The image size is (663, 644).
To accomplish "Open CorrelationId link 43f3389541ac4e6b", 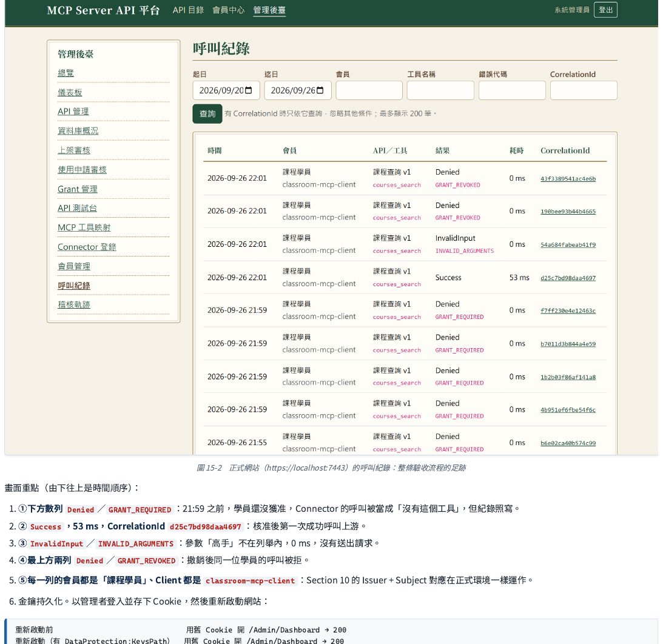I will coord(568,179).
